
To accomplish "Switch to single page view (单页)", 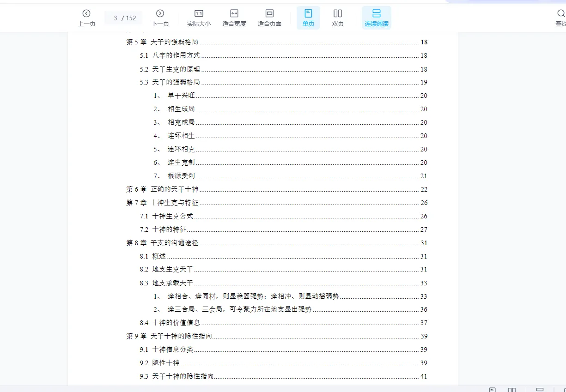I will [308, 18].
